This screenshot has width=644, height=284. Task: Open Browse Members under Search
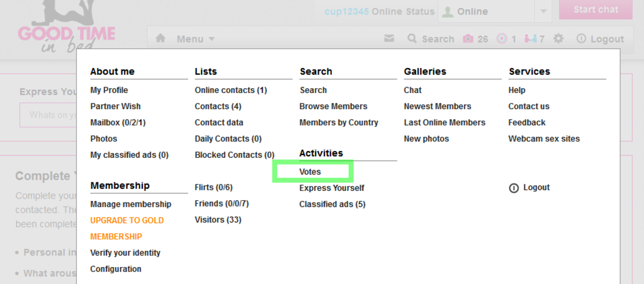(333, 106)
